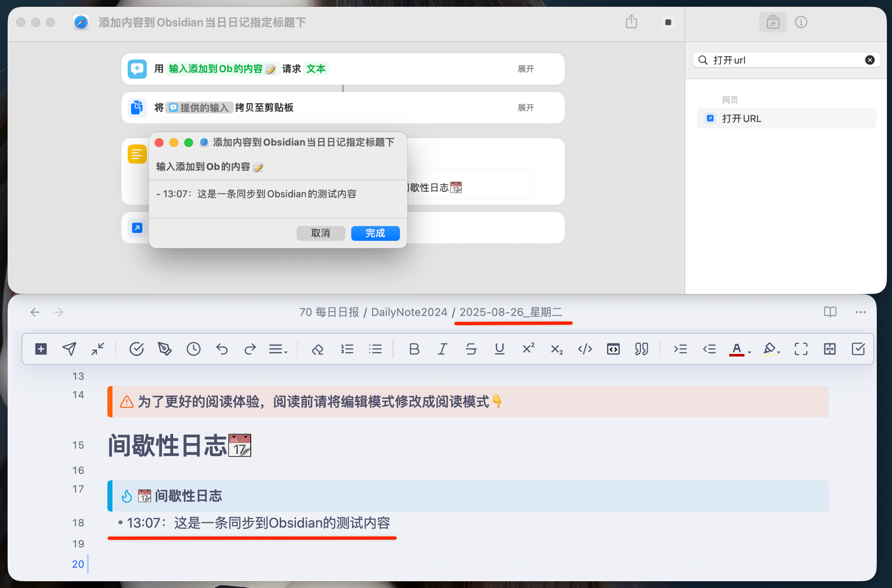This screenshot has width=892, height=588.
Task: Clear the 打开 url search field
Action: pyautogui.click(x=870, y=60)
